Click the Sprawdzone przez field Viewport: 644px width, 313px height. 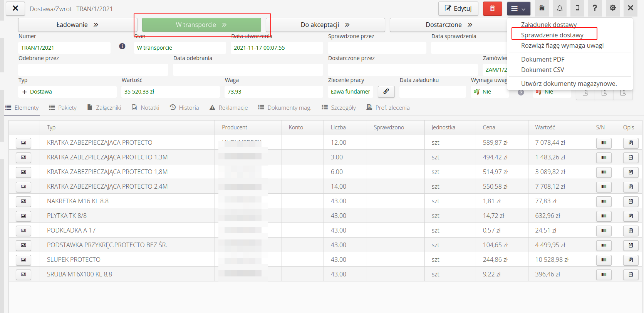pos(377,48)
